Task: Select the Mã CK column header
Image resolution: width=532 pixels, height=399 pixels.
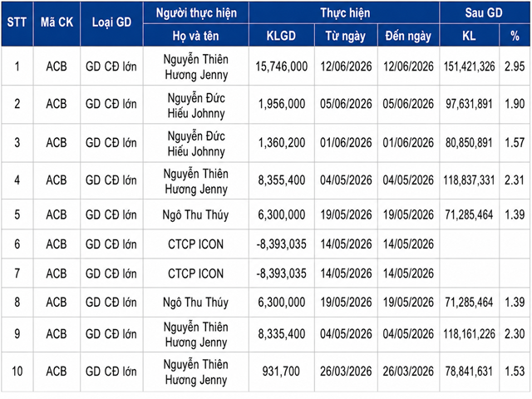Action: click(57, 23)
